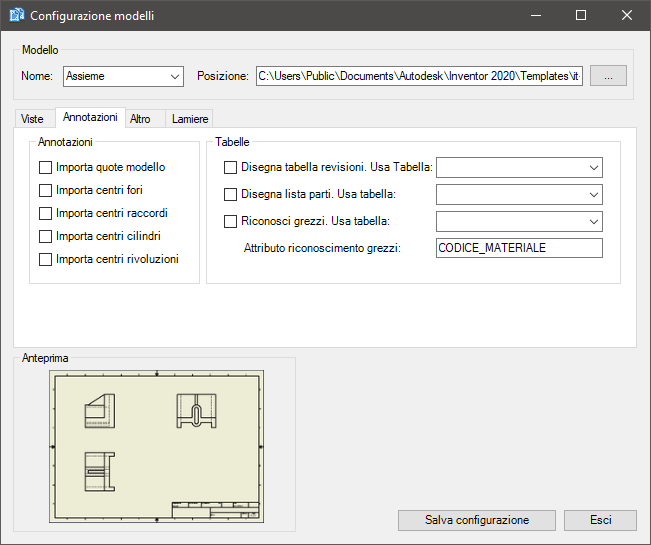Viewport: 651px width, 545px height.
Task: Click the Posizione path field
Action: click(419, 76)
